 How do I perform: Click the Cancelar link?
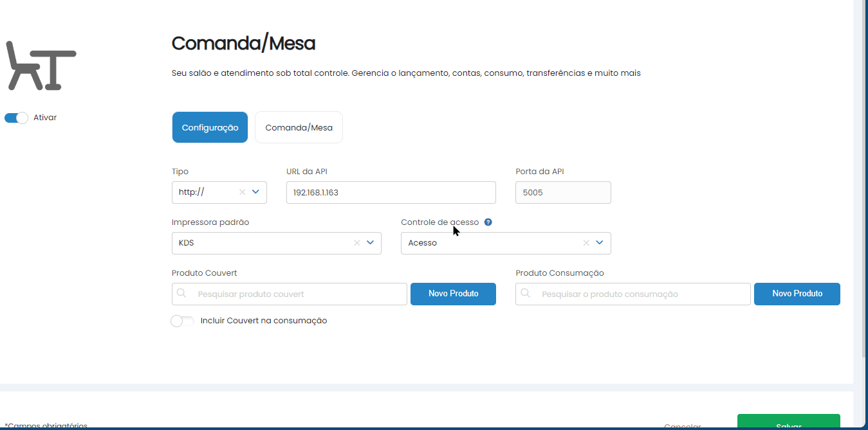[x=682, y=426]
